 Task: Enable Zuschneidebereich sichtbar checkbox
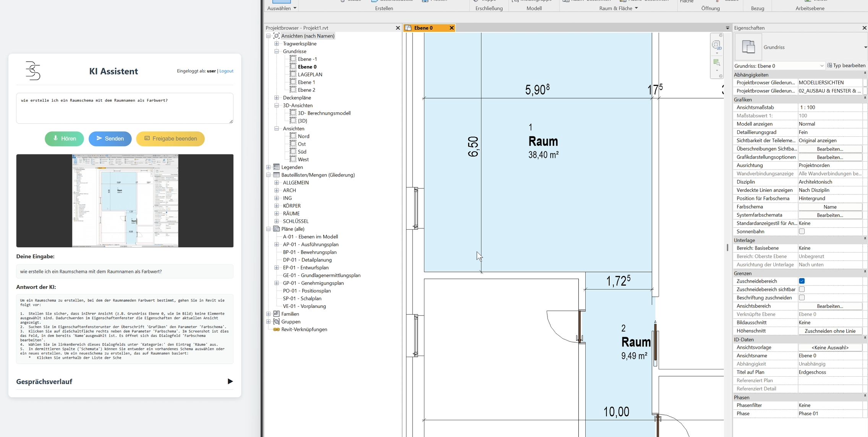[x=802, y=290]
